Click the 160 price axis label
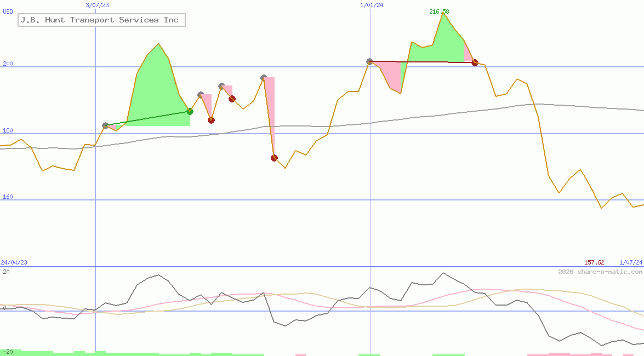The width and height of the screenshot is (644, 356). click(x=8, y=197)
